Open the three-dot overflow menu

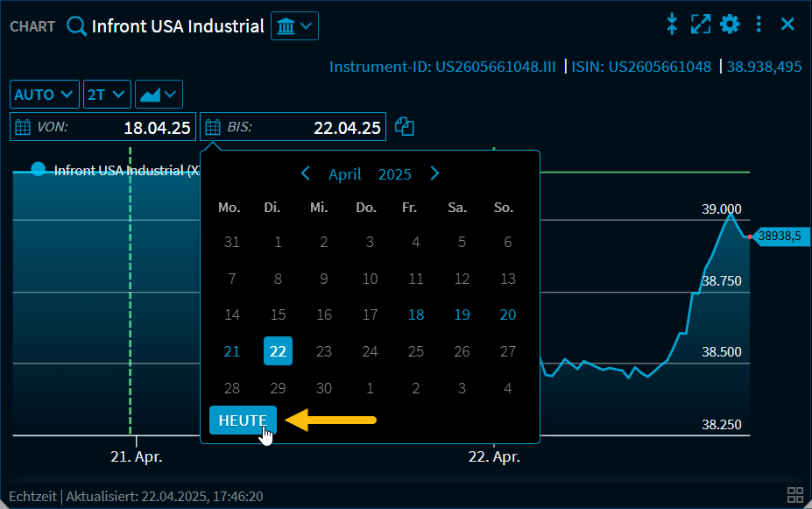pos(759,24)
